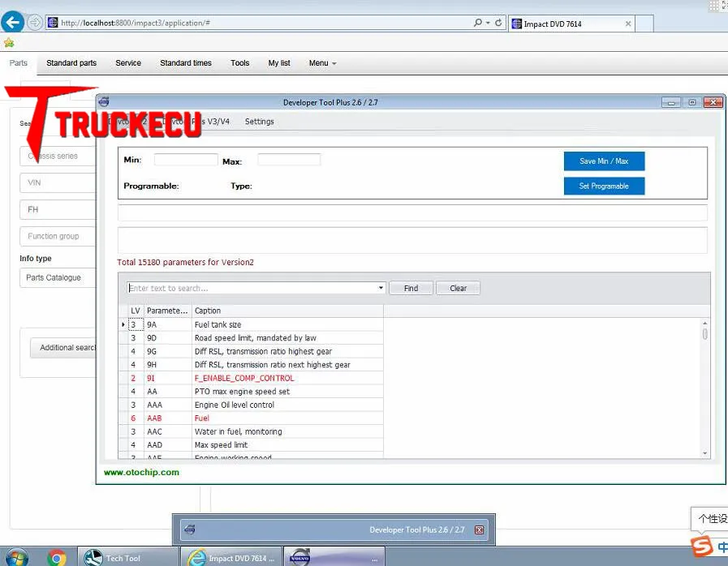
Task: Open the Standard parts tab
Action: 71,63
